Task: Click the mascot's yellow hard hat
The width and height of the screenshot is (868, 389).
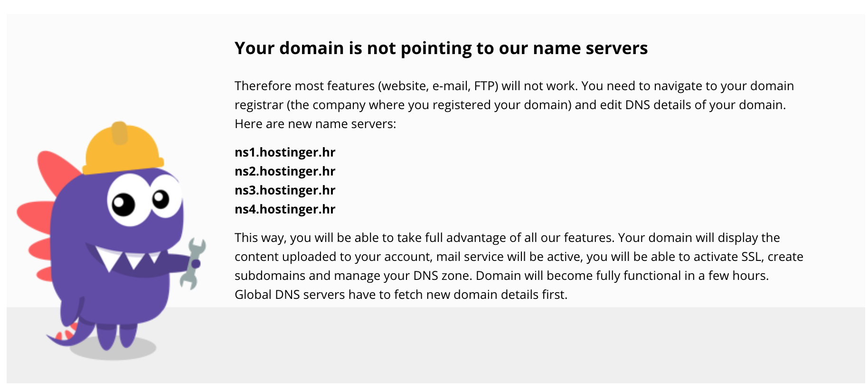Action: (x=123, y=148)
